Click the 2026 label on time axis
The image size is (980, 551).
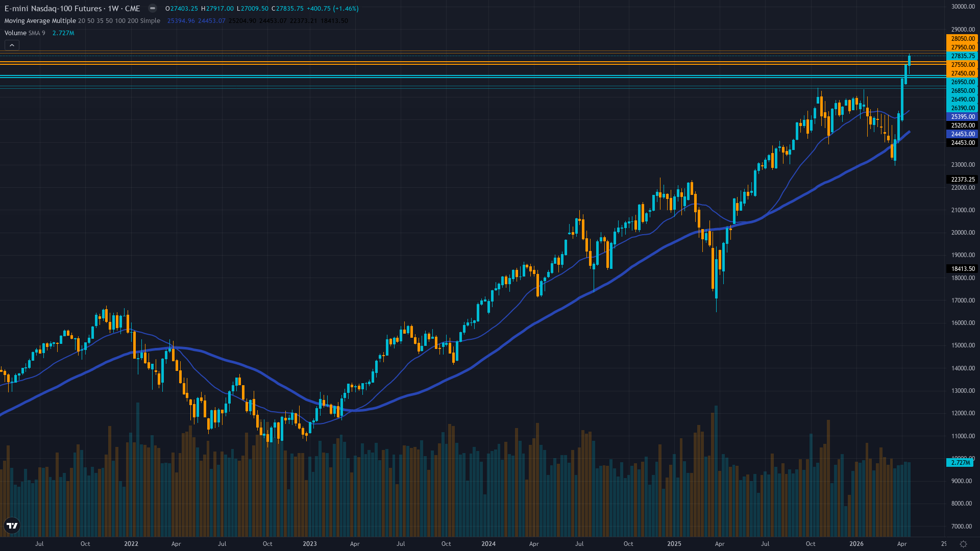856,544
